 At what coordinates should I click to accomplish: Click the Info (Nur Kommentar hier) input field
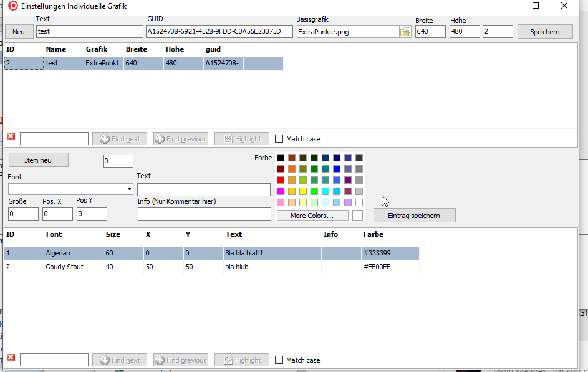(x=204, y=214)
